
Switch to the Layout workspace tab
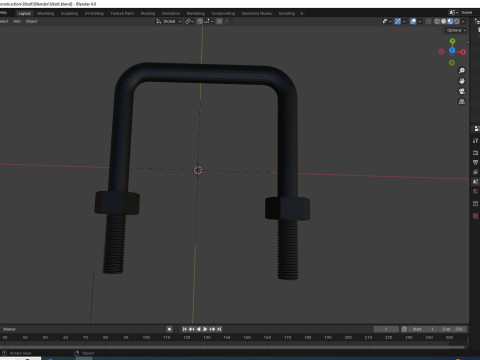point(24,13)
